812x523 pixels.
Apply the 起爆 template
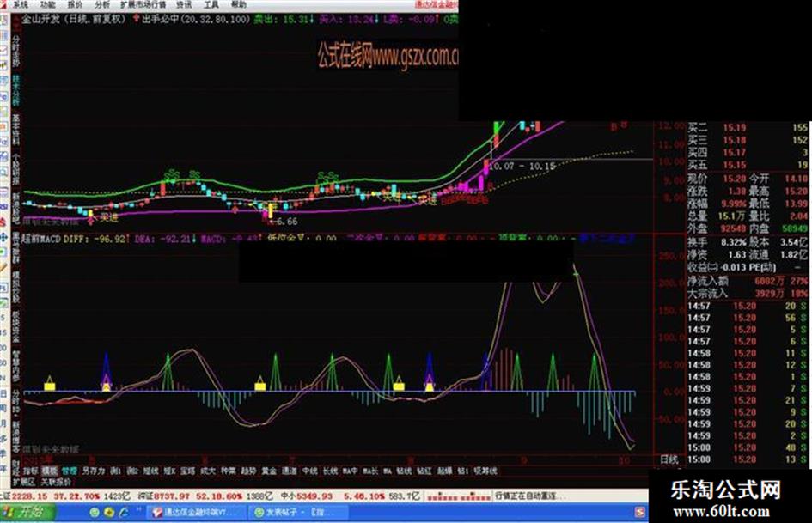click(x=444, y=471)
